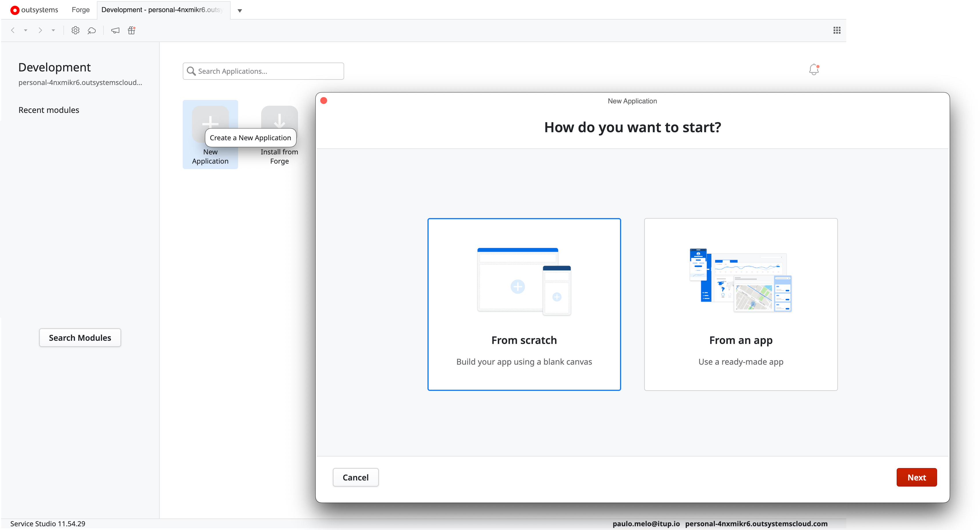Open the Forge tab
The height and width of the screenshot is (530, 980).
(81, 10)
